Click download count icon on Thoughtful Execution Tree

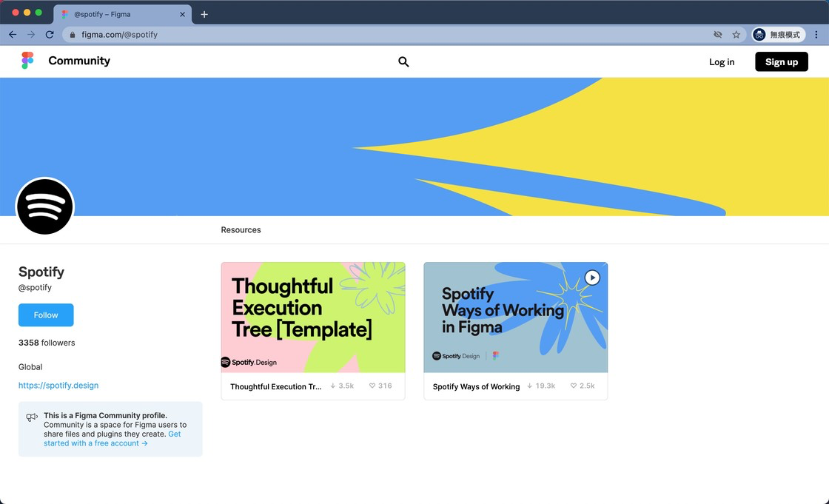click(x=333, y=386)
